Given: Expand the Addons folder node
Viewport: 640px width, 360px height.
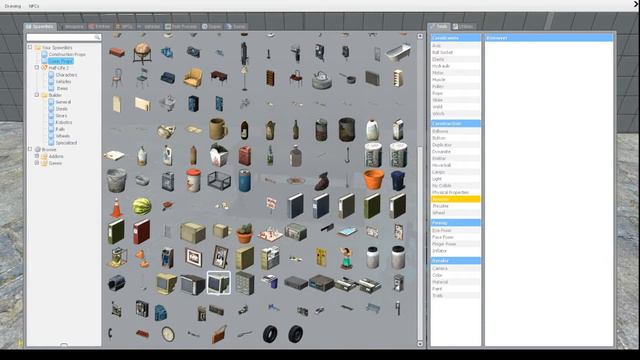Looking at the screenshot, I should [37, 156].
